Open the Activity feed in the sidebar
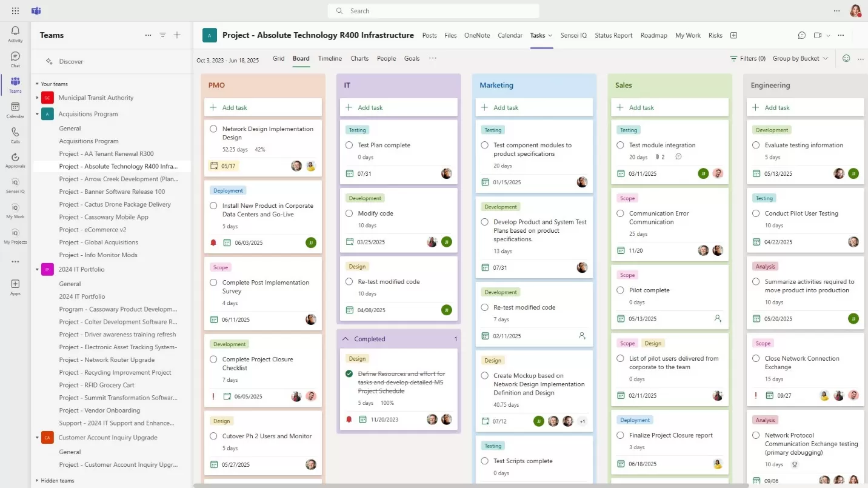Image resolution: width=868 pixels, height=488 pixels. click(15, 33)
